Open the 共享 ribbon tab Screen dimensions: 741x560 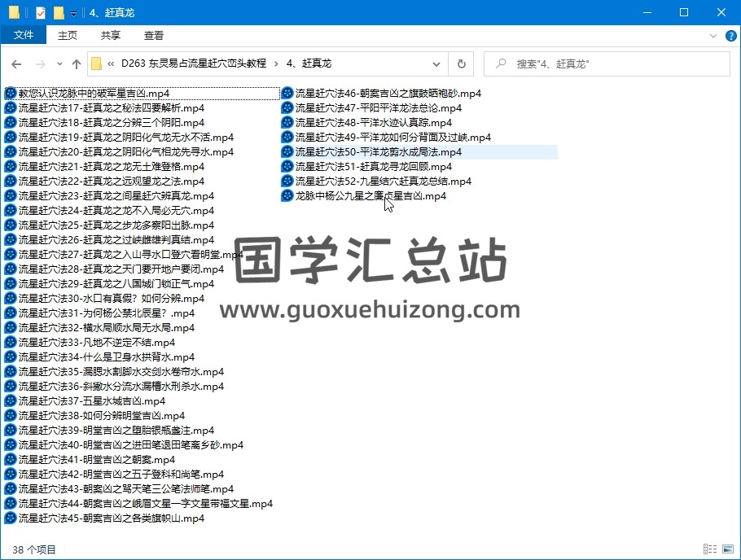(111, 36)
